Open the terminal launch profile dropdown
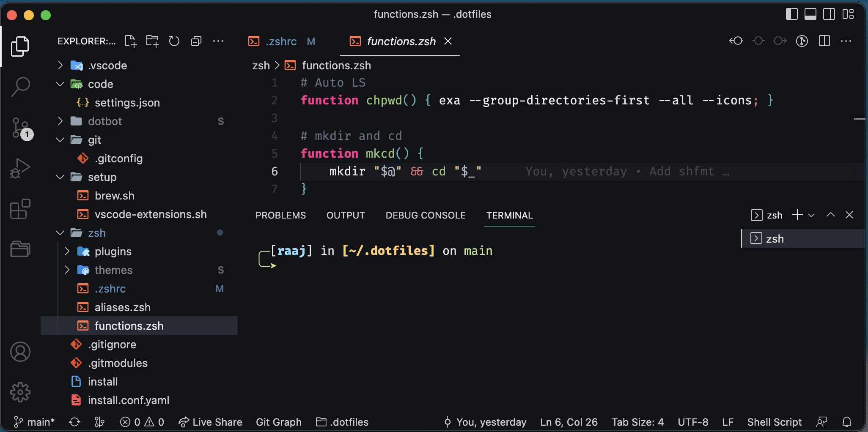This screenshot has width=868, height=432. (x=811, y=215)
